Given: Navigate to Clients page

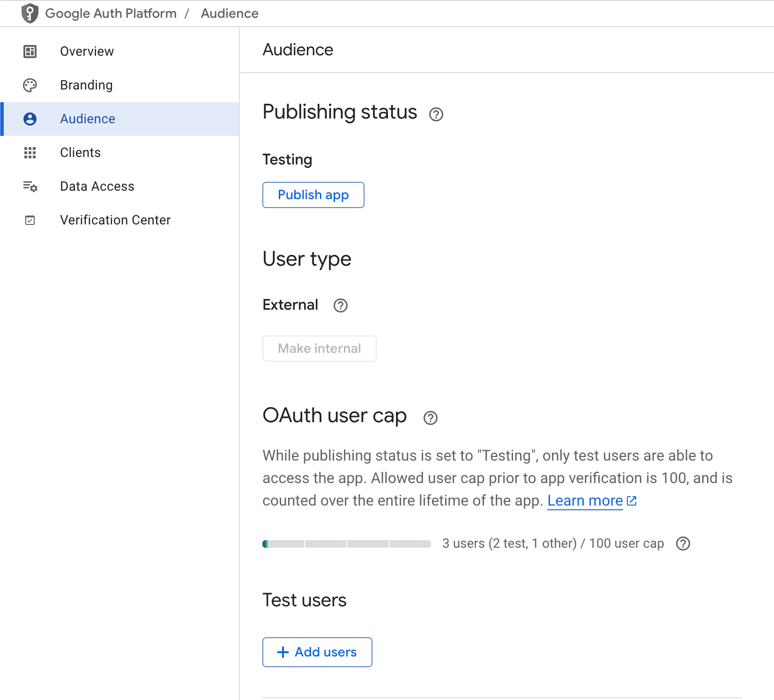Looking at the screenshot, I should coord(80,153).
